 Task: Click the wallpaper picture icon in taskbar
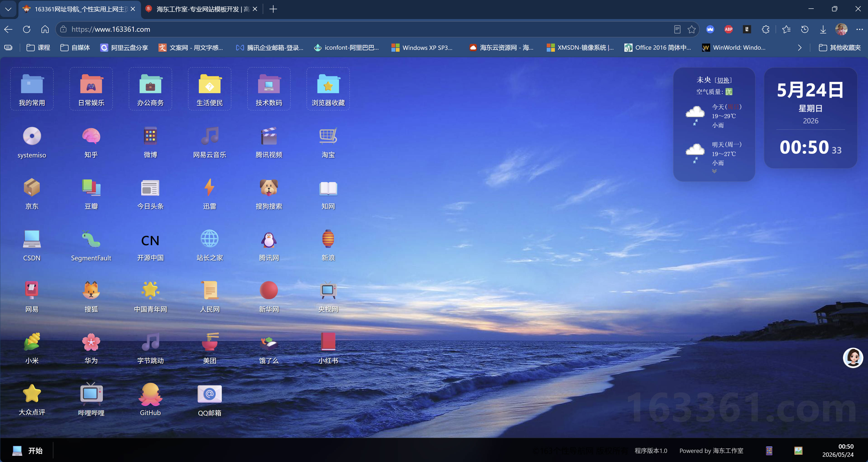pos(798,451)
